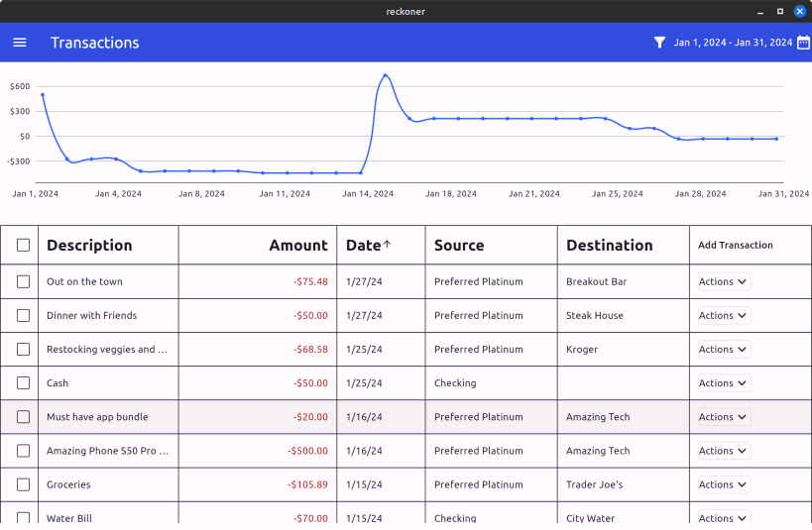Click the Jan 1, 2024 - Jan 31, 2024 range
812x530 pixels.
point(733,43)
